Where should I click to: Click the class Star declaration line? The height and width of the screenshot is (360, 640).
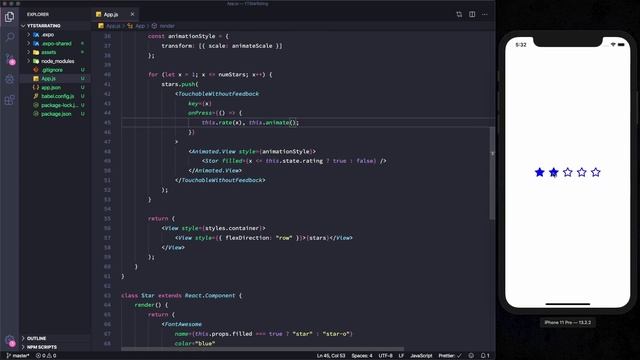click(x=182, y=296)
